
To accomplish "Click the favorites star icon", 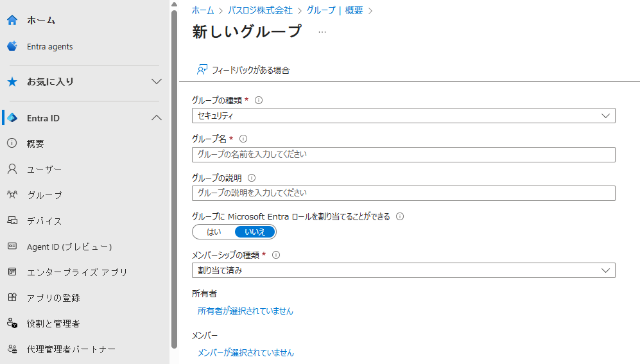I will [x=12, y=82].
